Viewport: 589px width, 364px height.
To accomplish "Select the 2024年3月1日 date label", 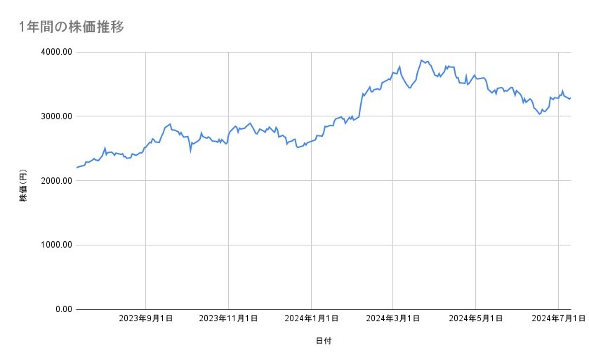I will [393, 318].
